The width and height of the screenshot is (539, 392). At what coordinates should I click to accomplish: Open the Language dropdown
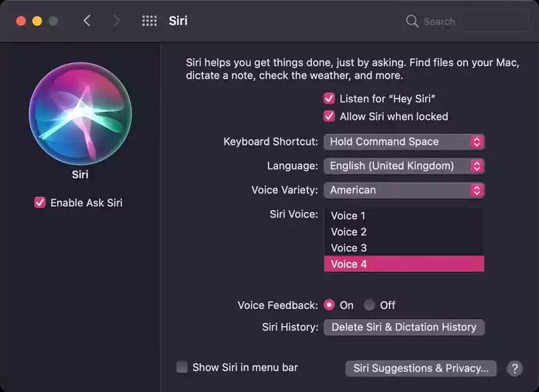point(404,166)
